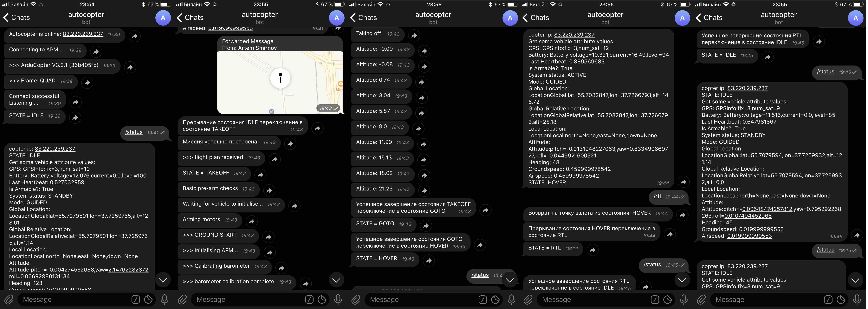
Task: Tap the scroll-down chevron in third screen
Action: pos(509,280)
